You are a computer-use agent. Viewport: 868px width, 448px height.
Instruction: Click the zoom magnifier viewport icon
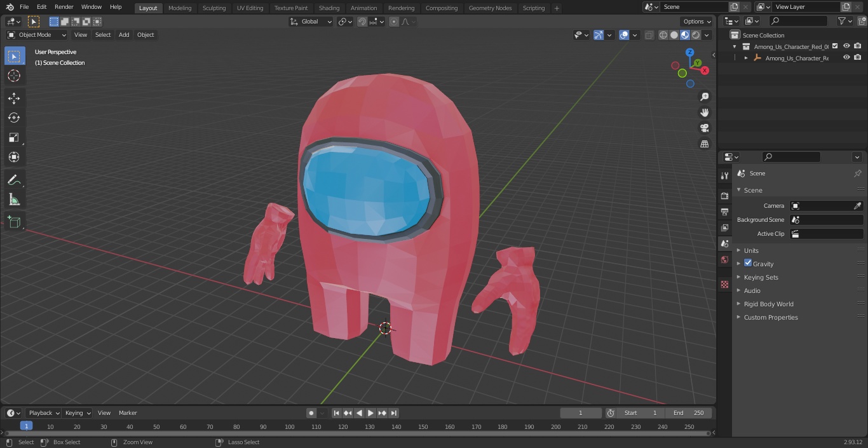click(x=704, y=97)
